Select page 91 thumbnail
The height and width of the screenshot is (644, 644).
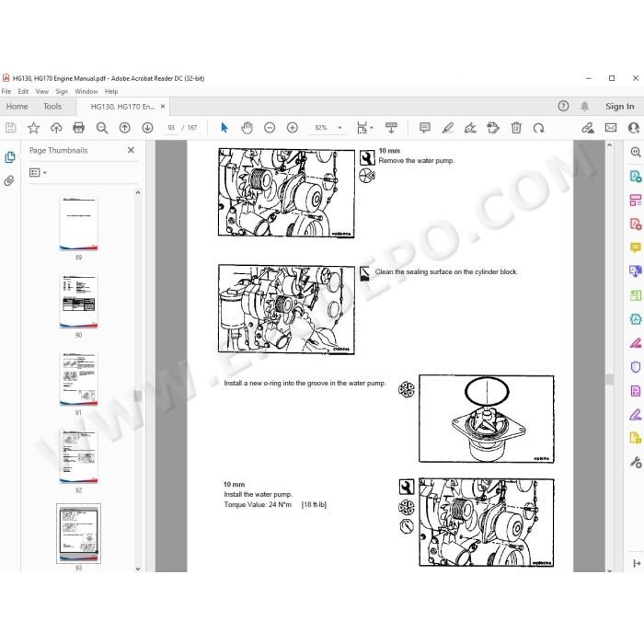coord(78,379)
